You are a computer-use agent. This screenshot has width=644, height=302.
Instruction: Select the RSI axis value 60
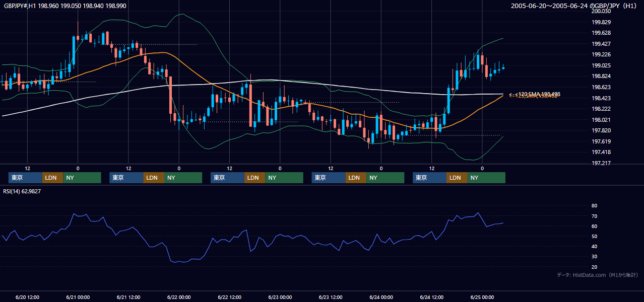595,226
